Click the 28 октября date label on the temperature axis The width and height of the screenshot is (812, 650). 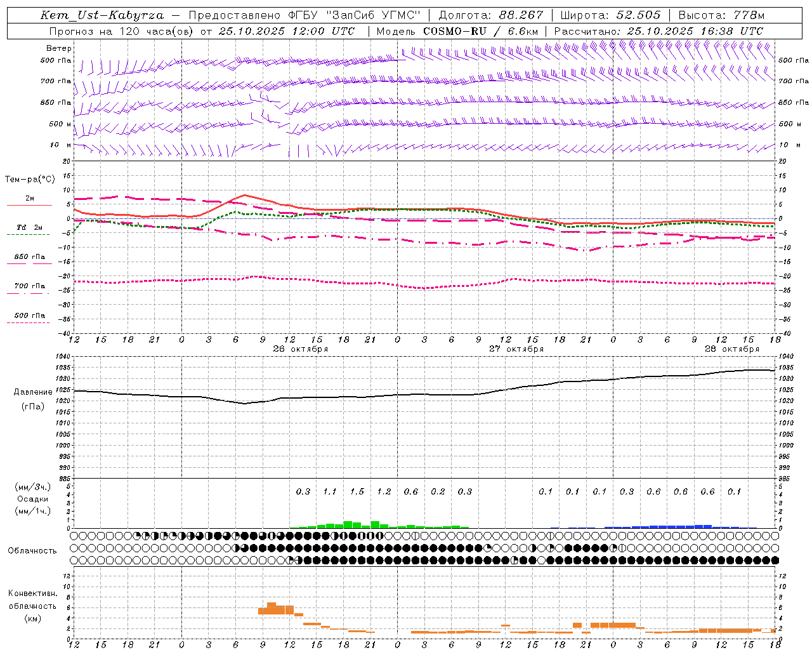(732, 349)
